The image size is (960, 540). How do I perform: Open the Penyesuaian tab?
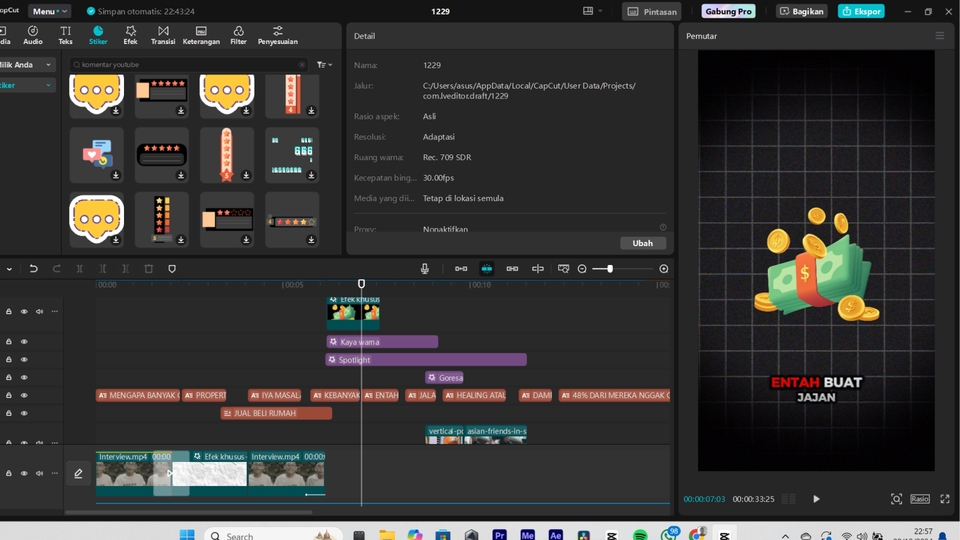pyautogui.click(x=277, y=35)
